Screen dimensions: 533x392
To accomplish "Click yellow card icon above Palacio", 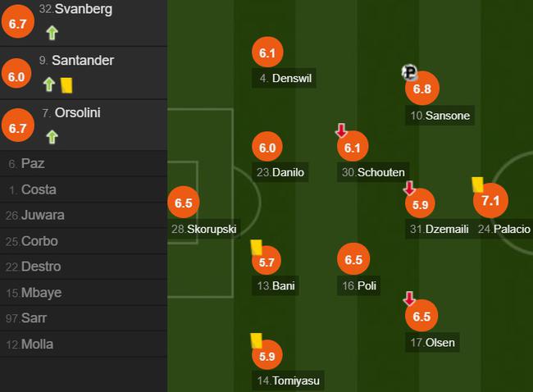I will click(x=477, y=185).
